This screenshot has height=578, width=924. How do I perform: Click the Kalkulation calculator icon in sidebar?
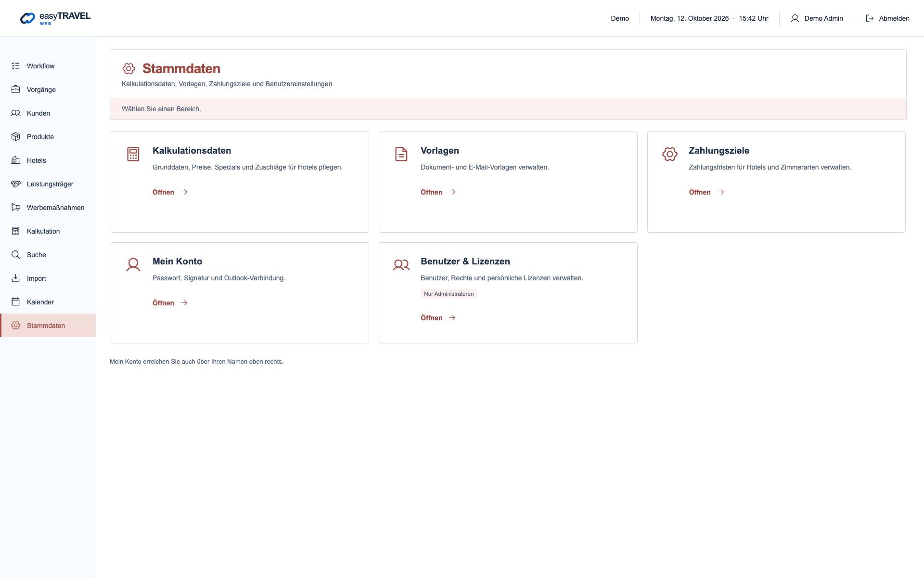tap(16, 231)
